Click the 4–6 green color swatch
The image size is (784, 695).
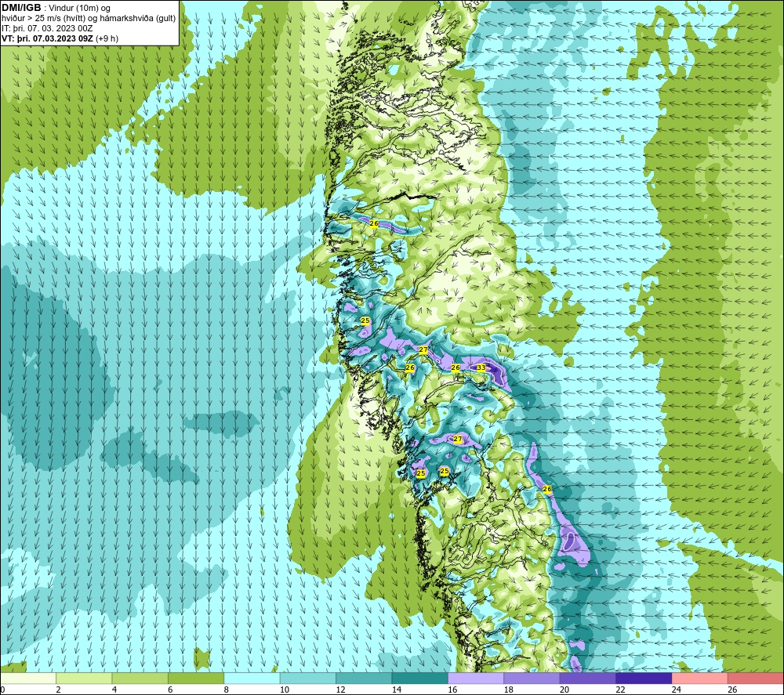140,679
